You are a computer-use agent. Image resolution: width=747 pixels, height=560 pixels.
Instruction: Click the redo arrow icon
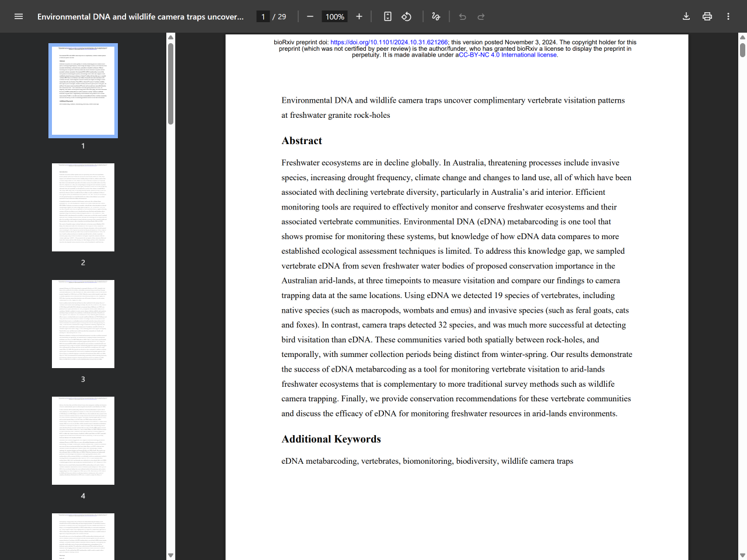[x=481, y=16]
